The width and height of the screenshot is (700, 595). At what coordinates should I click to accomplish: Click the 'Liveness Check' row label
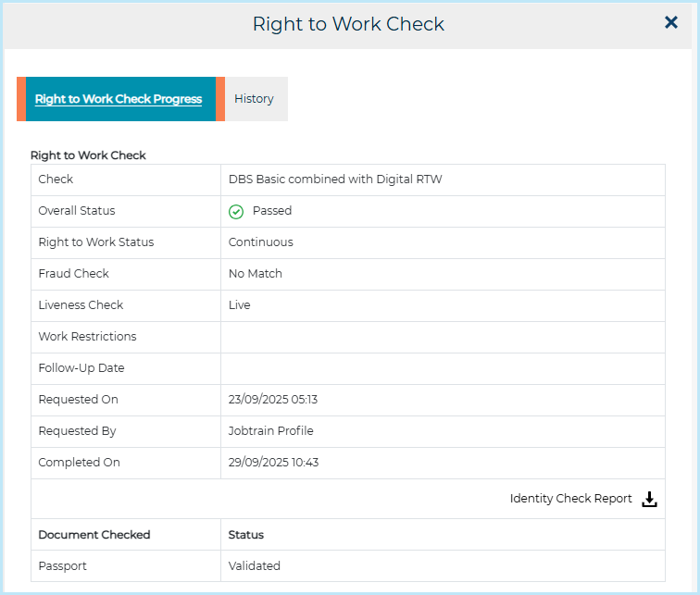(x=81, y=305)
